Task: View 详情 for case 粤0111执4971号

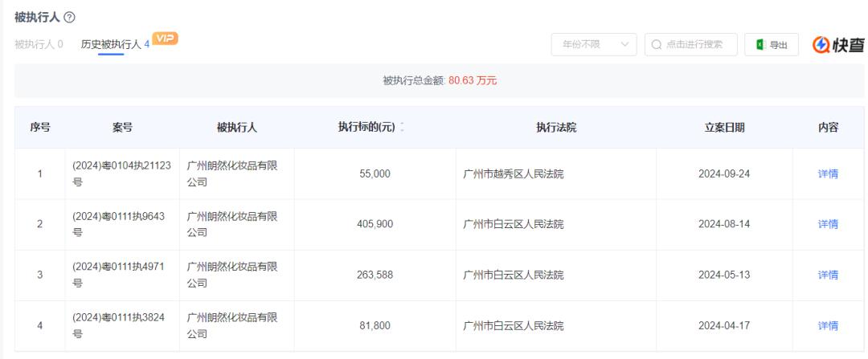Action: 827,275
